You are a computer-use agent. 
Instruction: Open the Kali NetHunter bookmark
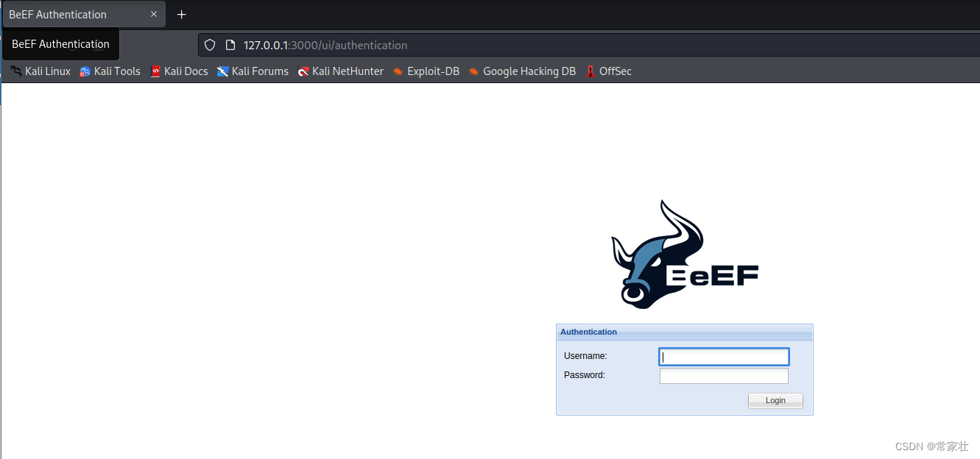click(340, 71)
